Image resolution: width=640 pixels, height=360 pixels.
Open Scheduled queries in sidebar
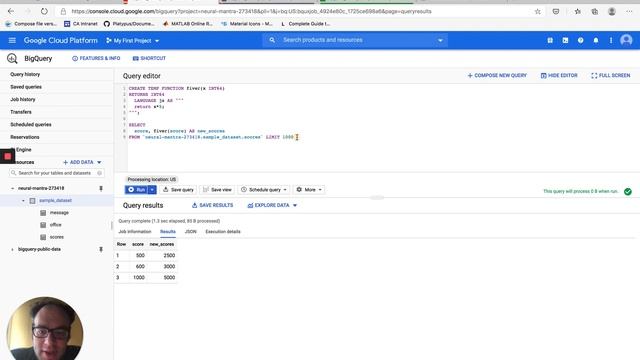pyautogui.click(x=31, y=124)
